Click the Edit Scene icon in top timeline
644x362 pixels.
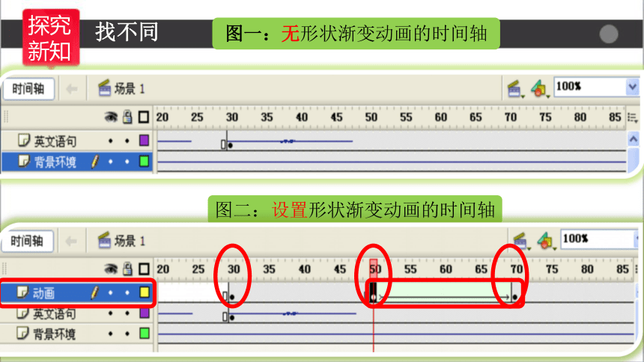(515, 88)
